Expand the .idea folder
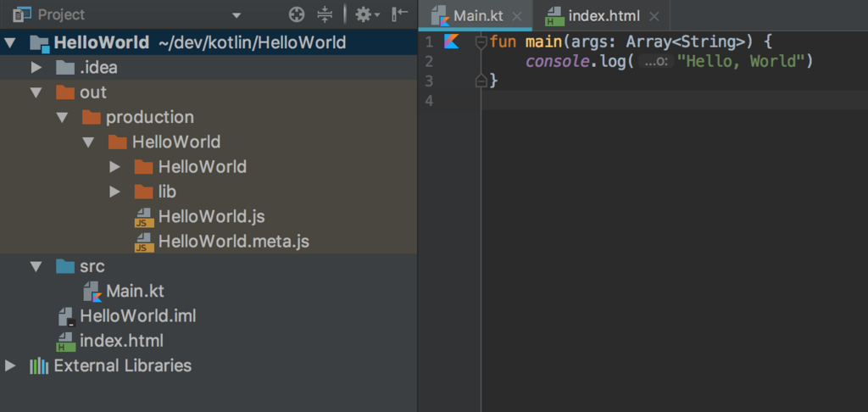 click(x=36, y=68)
